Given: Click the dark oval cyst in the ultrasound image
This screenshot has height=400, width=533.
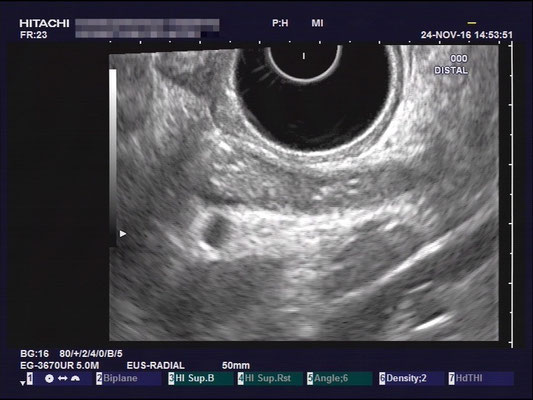Looking at the screenshot, I should (x=217, y=230).
